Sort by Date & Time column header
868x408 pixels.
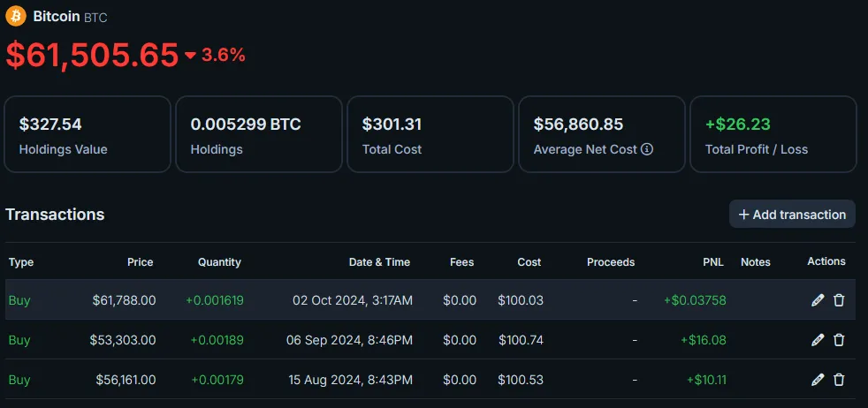coord(379,262)
